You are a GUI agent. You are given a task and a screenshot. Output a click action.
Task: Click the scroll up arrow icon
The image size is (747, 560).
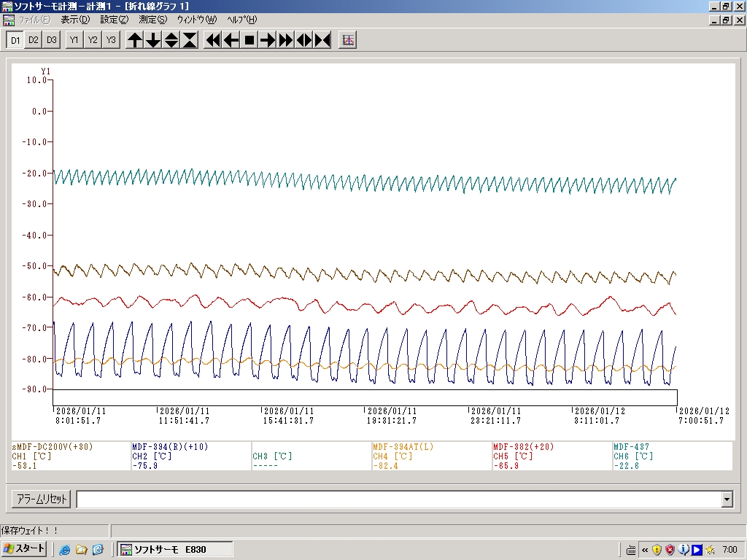point(135,40)
